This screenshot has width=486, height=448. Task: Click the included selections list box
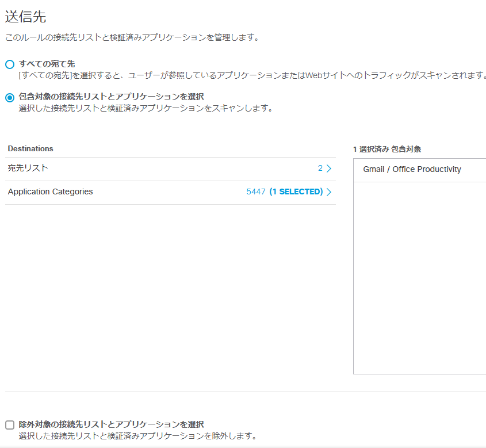pos(419,265)
